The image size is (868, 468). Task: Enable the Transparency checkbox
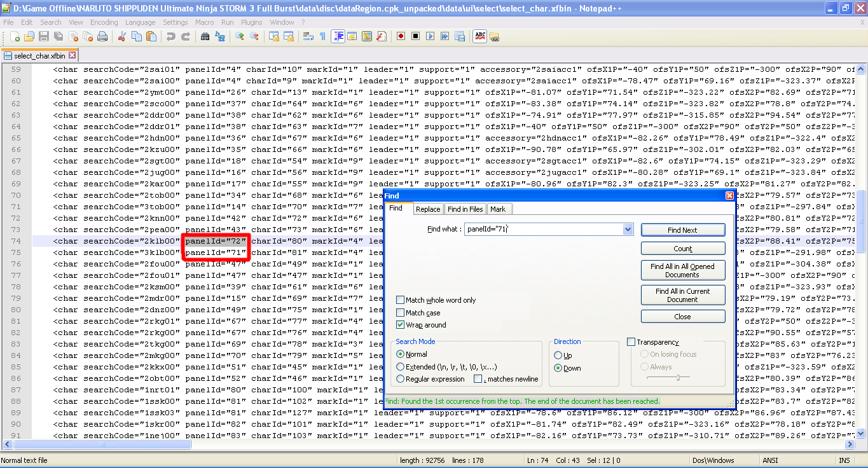(631, 342)
